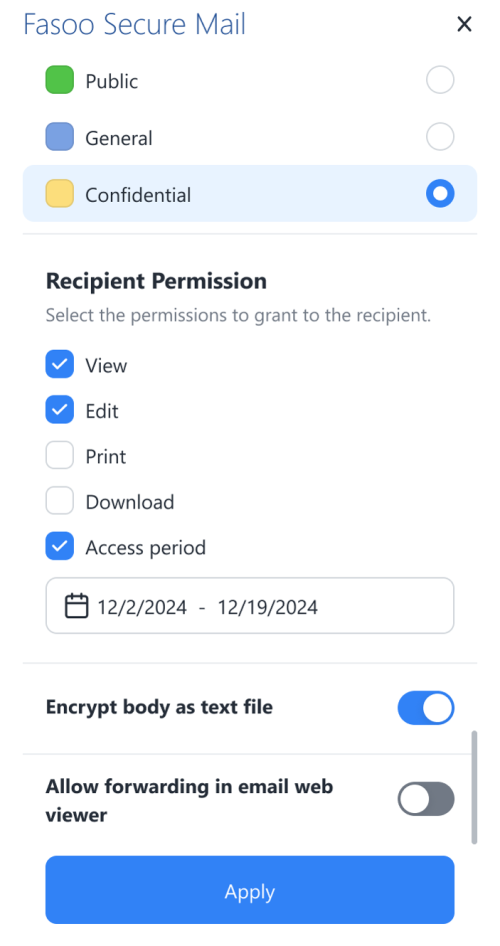Select the General radio button
The image size is (500, 946).
(x=440, y=137)
